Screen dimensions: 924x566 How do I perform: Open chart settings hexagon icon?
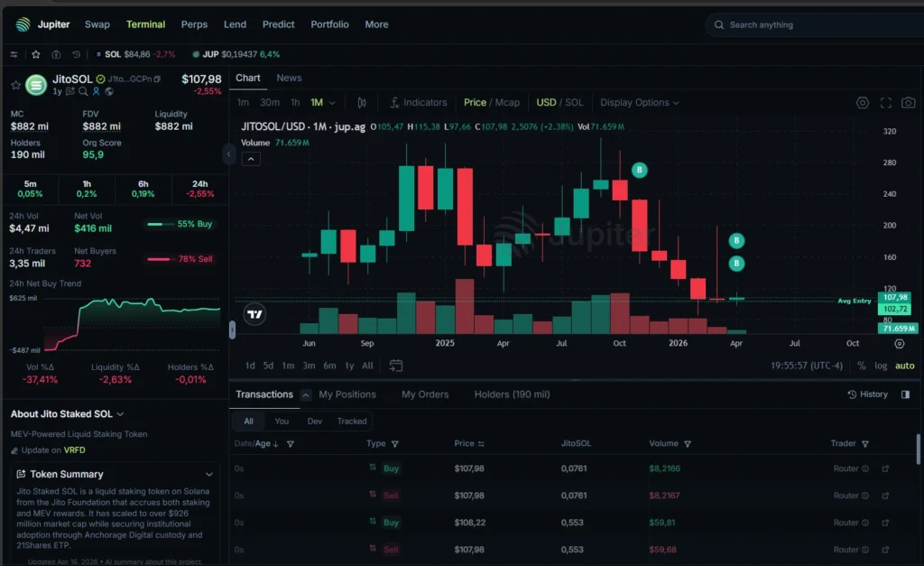click(863, 103)
